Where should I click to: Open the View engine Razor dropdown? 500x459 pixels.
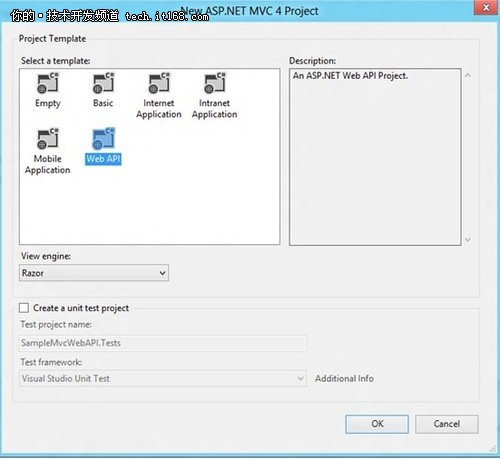94,273
